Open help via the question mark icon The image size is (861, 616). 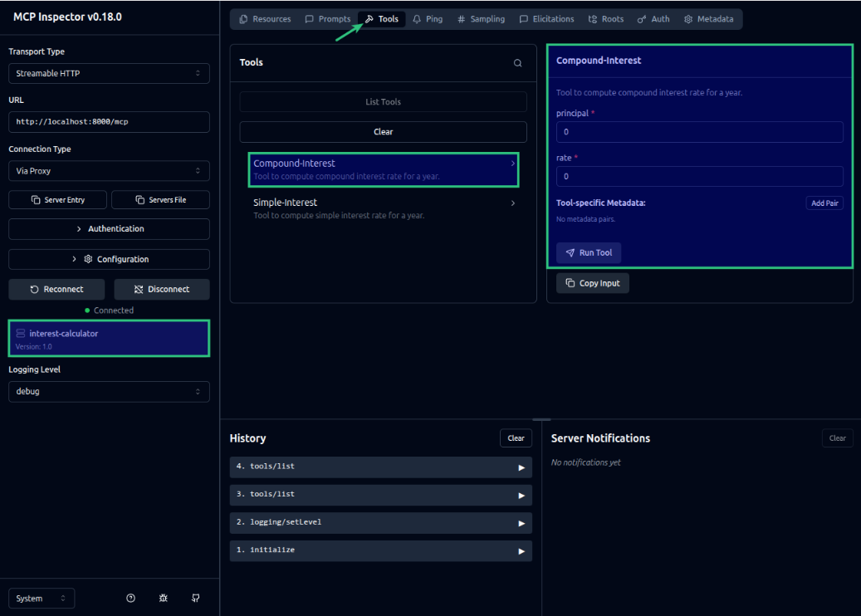point(130,598)
